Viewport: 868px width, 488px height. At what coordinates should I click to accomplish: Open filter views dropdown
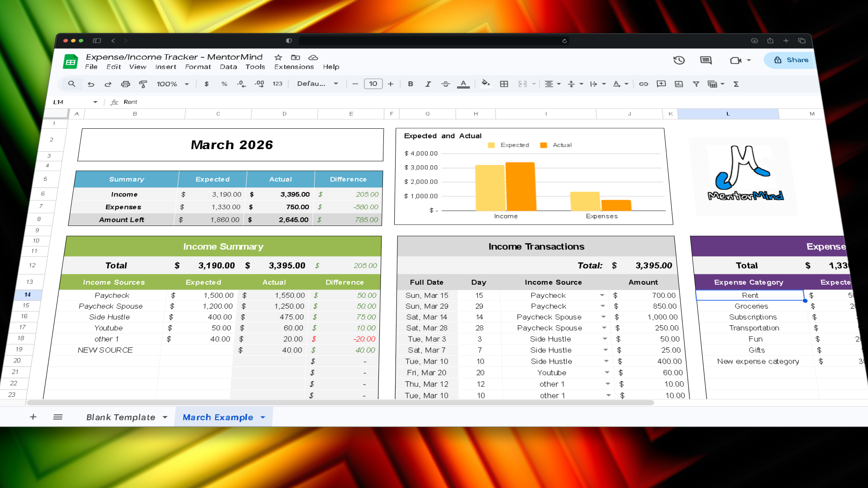(716, 84)
